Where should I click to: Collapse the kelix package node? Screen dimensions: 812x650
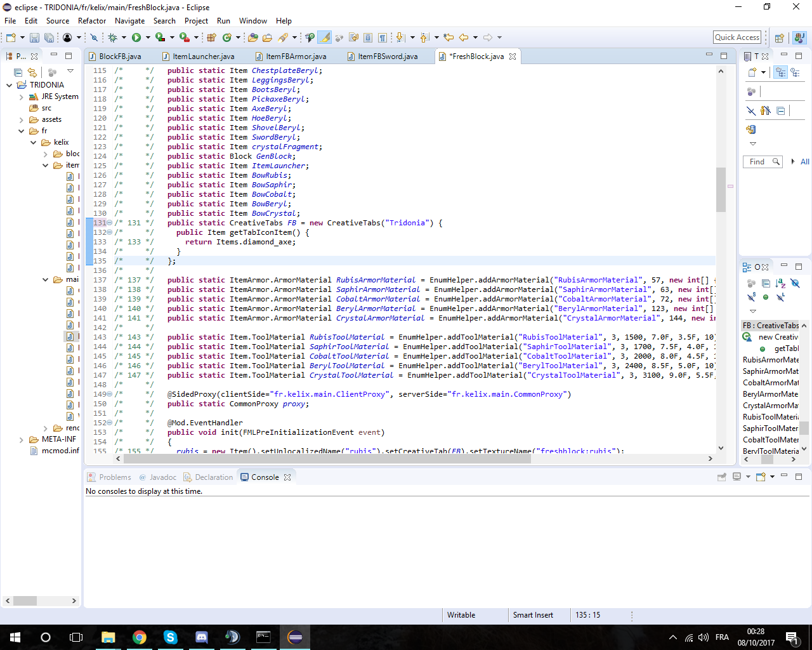(x=33, y=142)
